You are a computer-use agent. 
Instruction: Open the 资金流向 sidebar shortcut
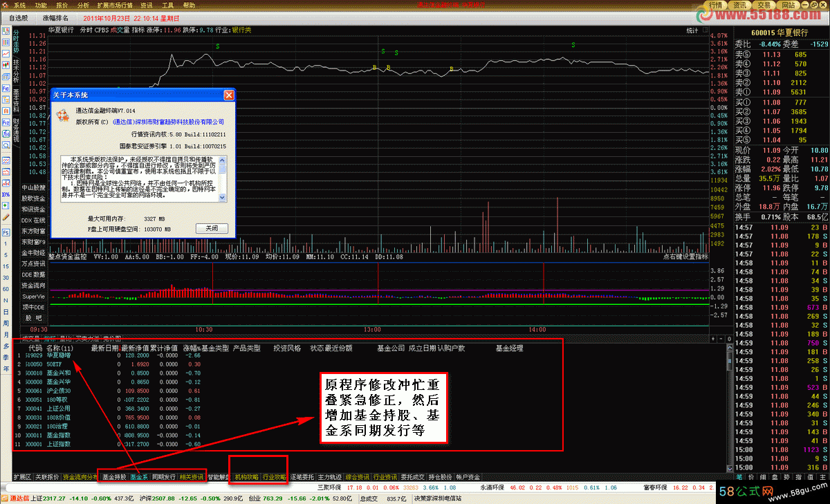pyautogui.click(x=33, y=285)
